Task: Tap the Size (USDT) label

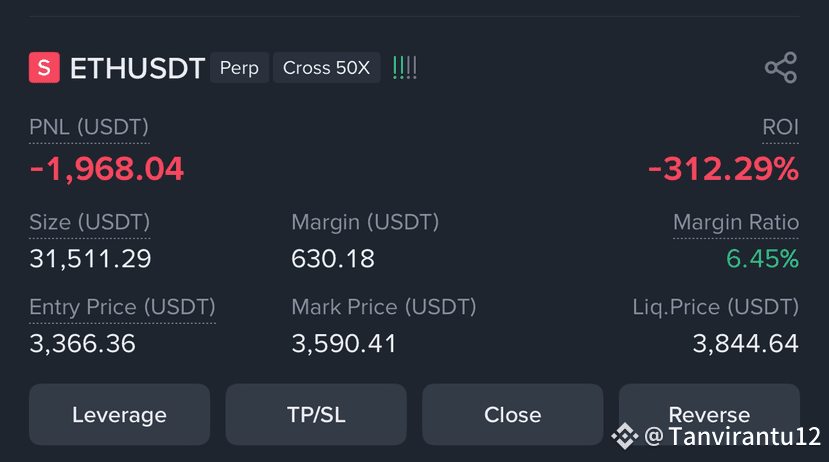Action: click(x=90, y=223)
